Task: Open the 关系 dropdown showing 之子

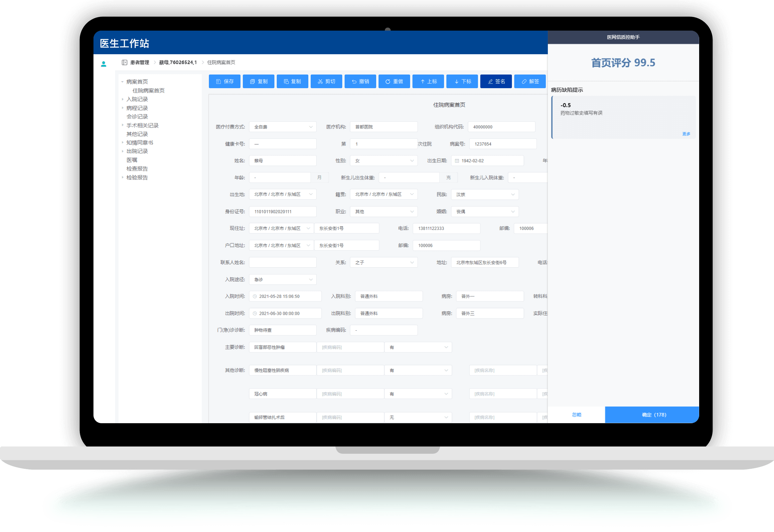Action: [384, 263]
